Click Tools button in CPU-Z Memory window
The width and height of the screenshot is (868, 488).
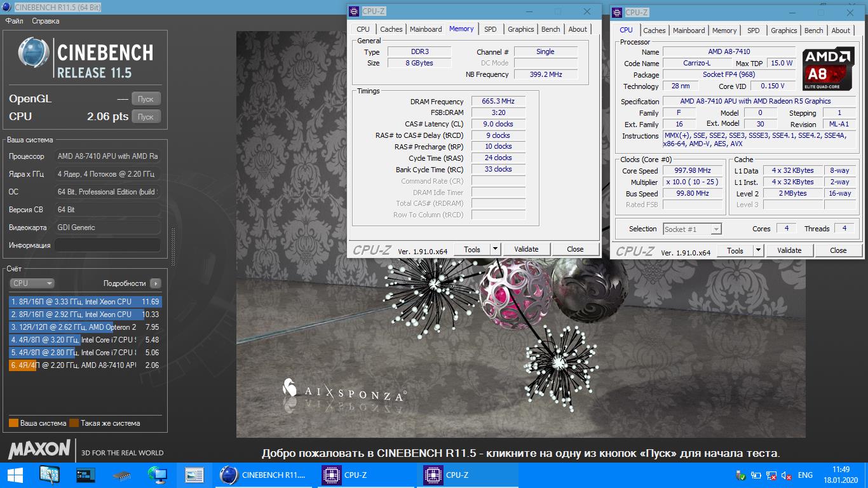point(472,250)
